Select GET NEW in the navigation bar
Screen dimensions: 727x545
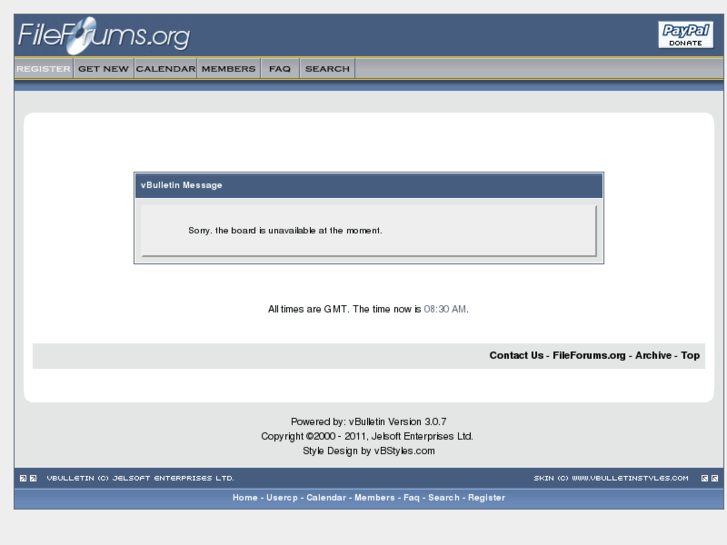pyautogui.click(x=103, y=69)
